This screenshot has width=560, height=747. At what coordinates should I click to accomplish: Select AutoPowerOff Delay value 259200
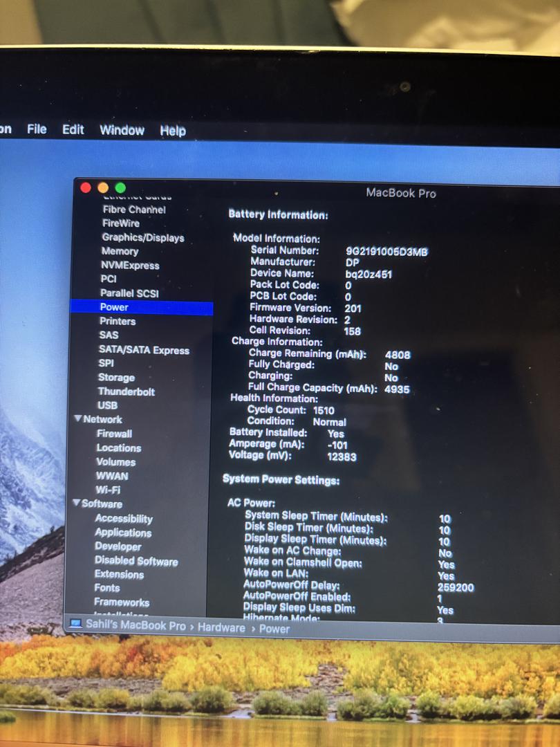pyautogui.click(x=456, y=587)
